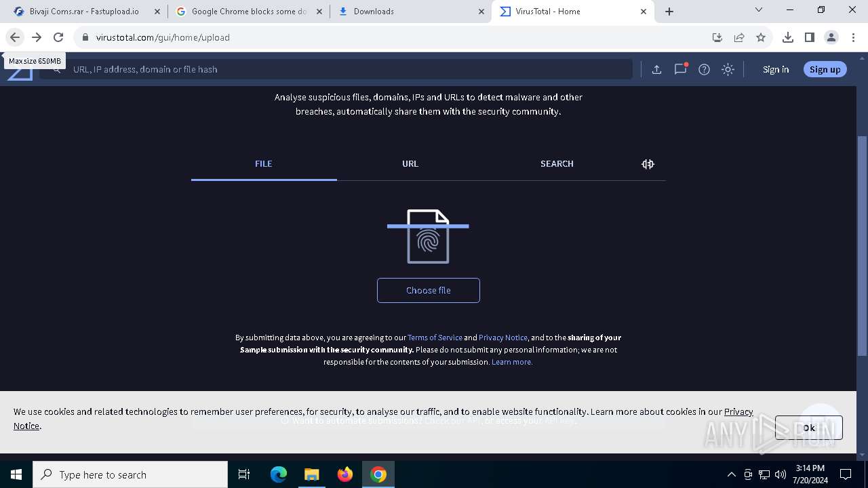The image size is (868, 488).
Task: Launch Microsoft Edge from taskbar
Action: point(279,474)
